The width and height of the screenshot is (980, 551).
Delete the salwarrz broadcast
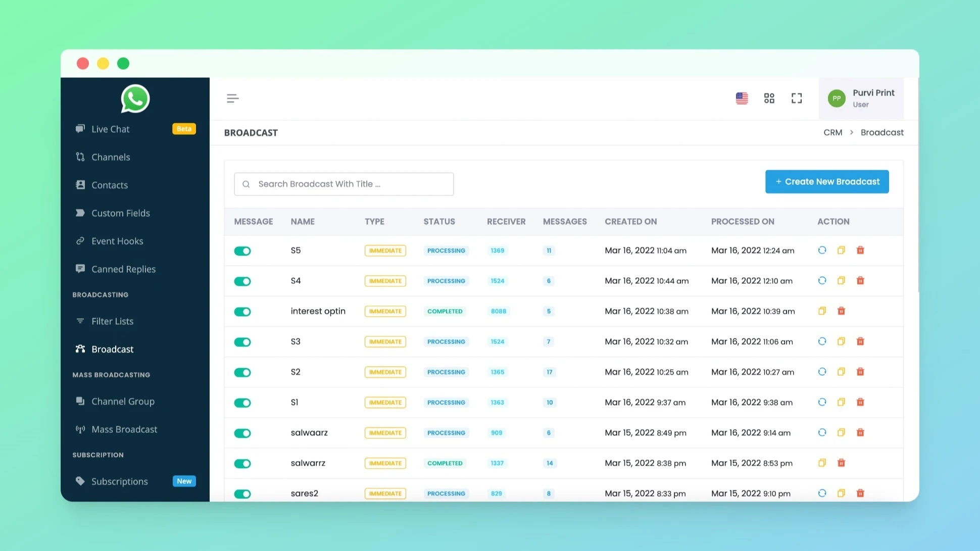pyautogui.click(x=841, y=463)
